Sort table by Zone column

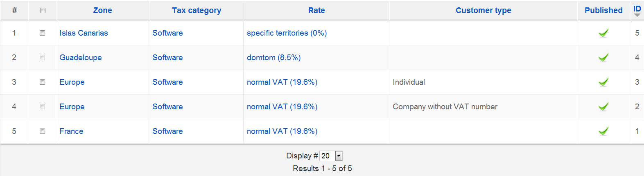[x=102, y=11]
